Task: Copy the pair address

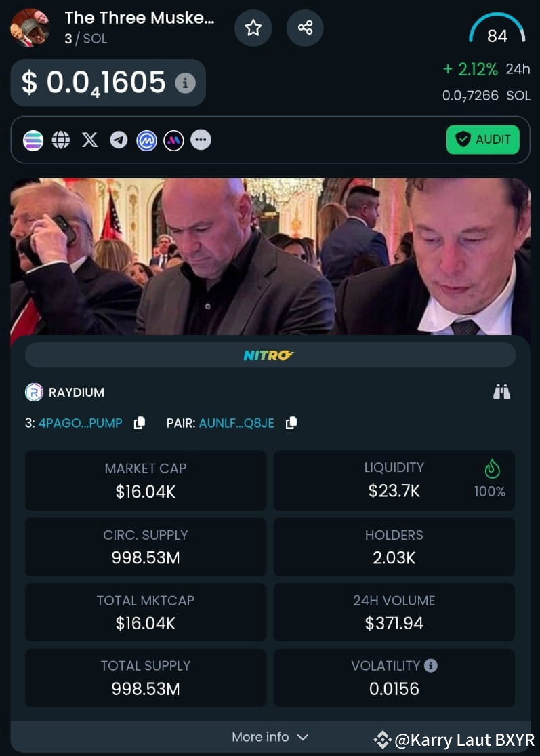Action: (x=291, y=423)
